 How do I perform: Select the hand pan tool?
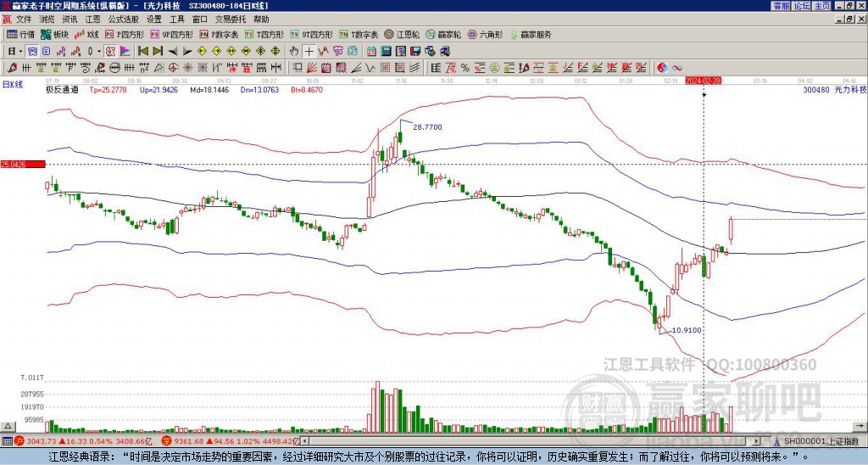[294, 52]
